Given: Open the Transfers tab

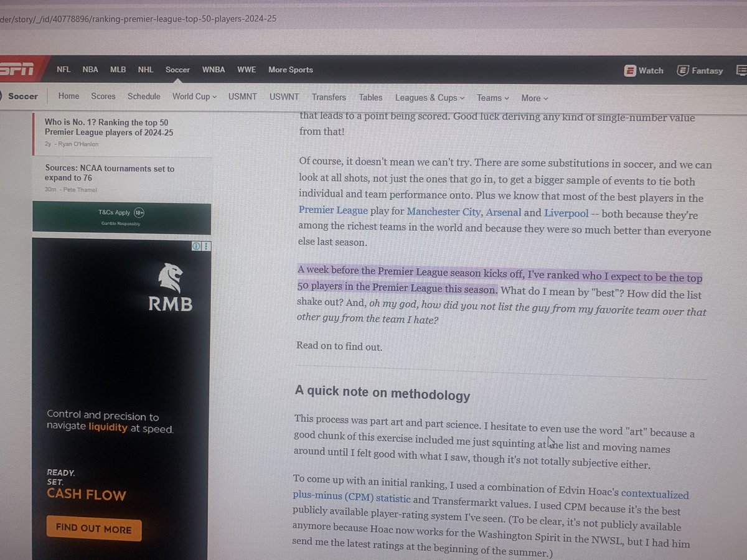Looking at the screenshot, I should (x=329, y=97).
